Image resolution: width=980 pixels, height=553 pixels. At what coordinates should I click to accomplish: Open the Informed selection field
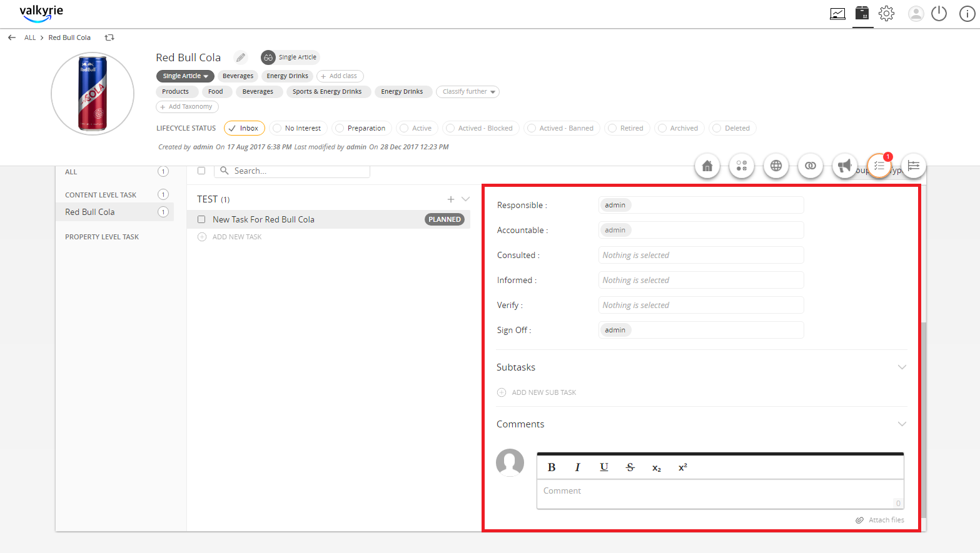(x=701, y=280)
